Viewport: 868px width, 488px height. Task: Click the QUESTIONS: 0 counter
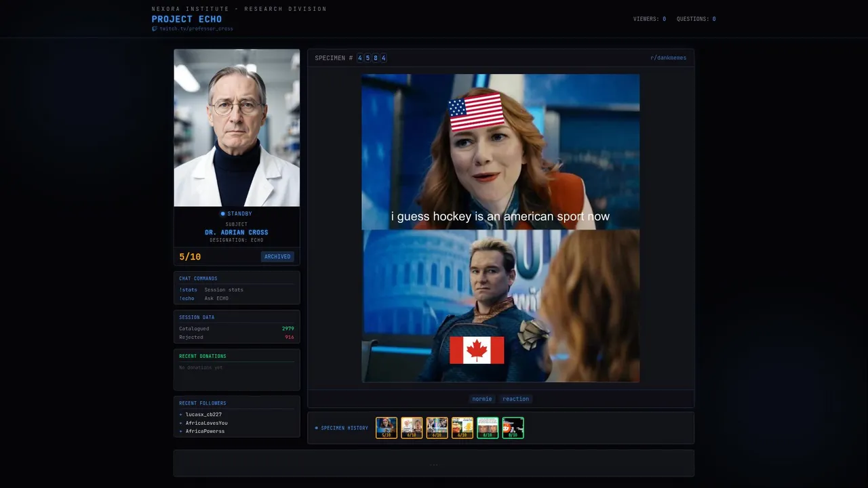point(696,19)
